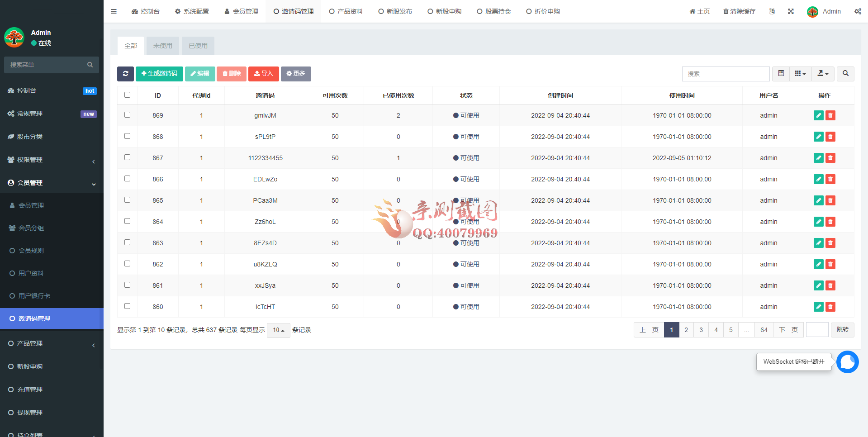Click the edit pencil icon for record 869
The height and width of the screenshot is (437, 868).
tap(818, 115)
